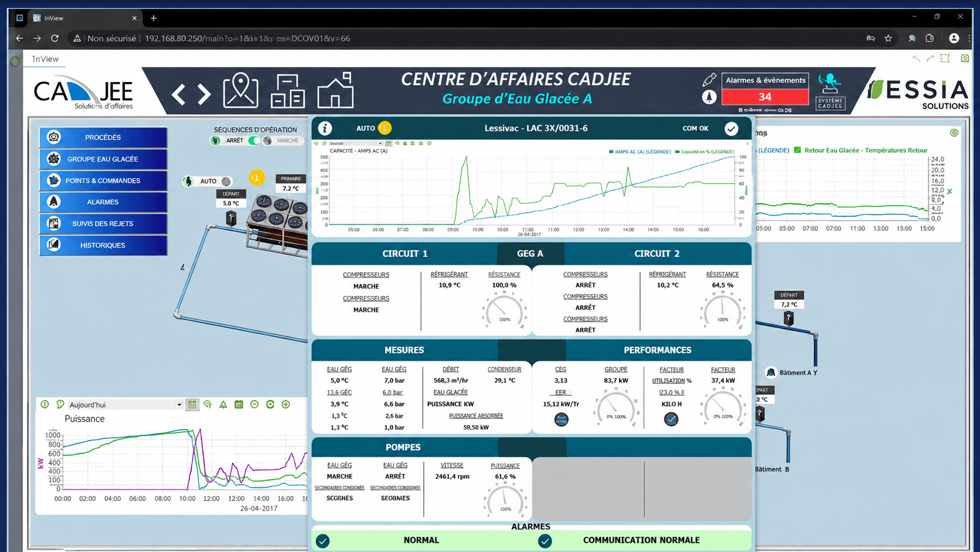980x552 pixels.
Task: Click the COM OK checkmark icon
Action: [x=731, y=128]
